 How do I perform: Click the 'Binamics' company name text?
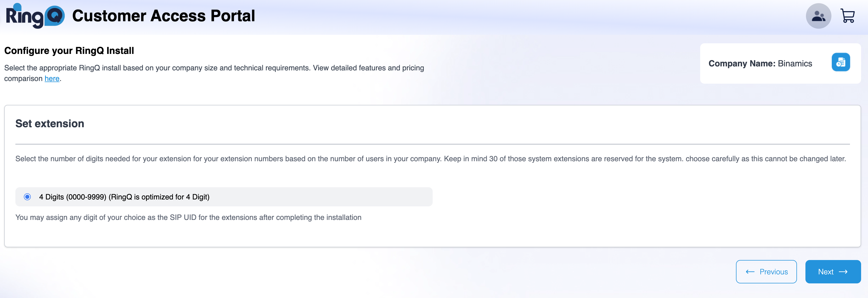click(795, 63)
